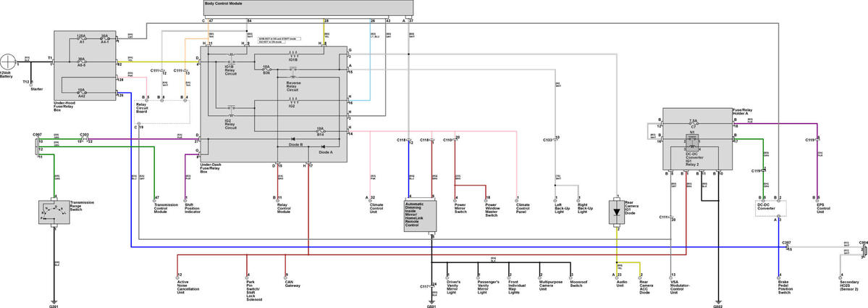Click the Secondary HO2S (Sensor 2) label
The image size is (868, 308).
click(x=850, y=286)
